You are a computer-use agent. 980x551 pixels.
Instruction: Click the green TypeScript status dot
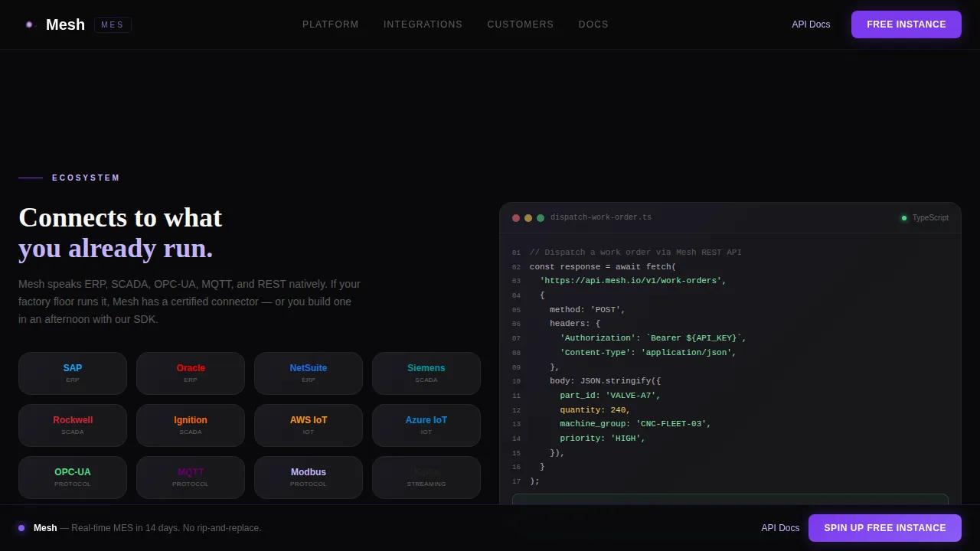coord(904,218)
